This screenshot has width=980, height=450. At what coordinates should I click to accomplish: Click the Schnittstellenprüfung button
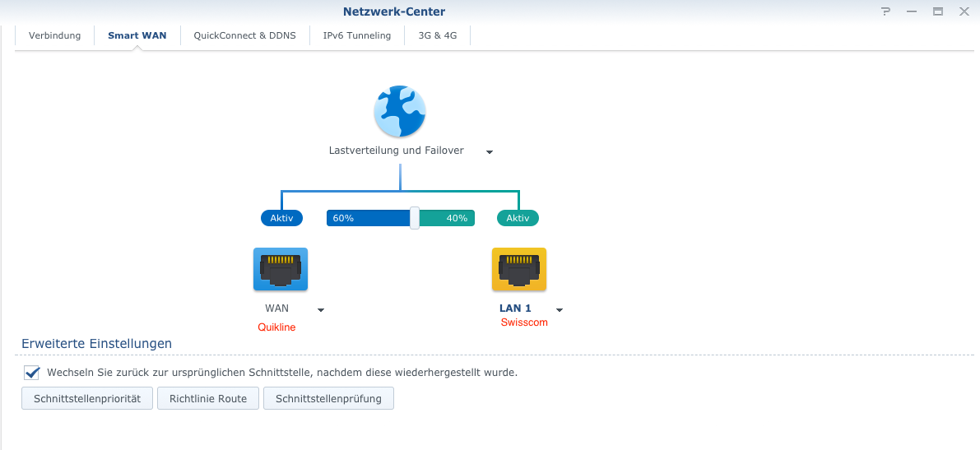click(x=329, y=399)
